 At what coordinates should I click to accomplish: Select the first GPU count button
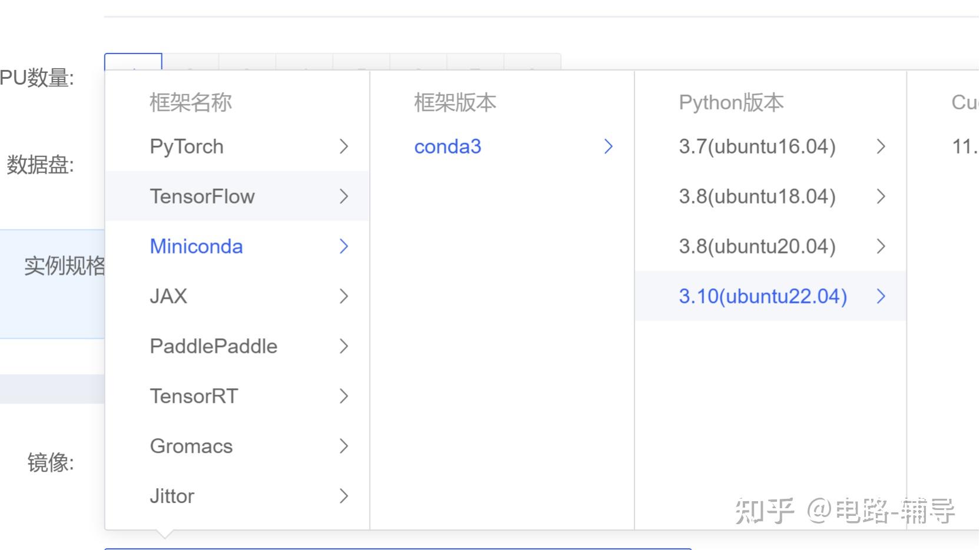[133, 62]
